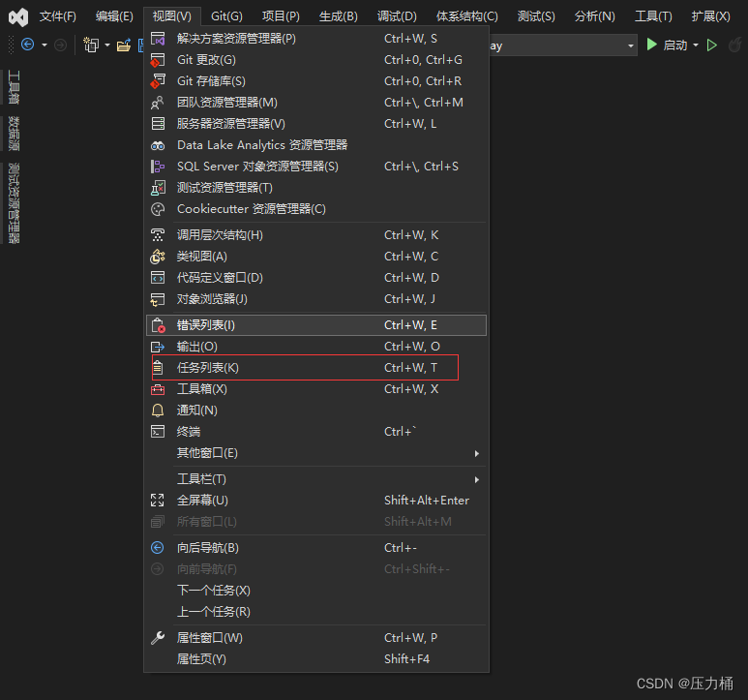Click the green Start debugging play icon
Image resolution: width=748 pixels, height=700 pixels.
651,45
